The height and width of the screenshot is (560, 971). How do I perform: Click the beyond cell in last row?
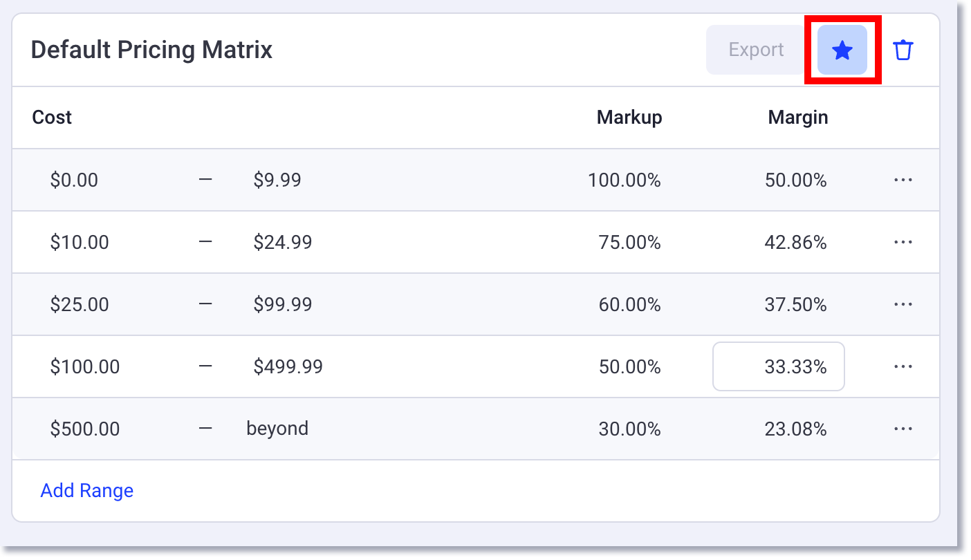tap(277, 429)
